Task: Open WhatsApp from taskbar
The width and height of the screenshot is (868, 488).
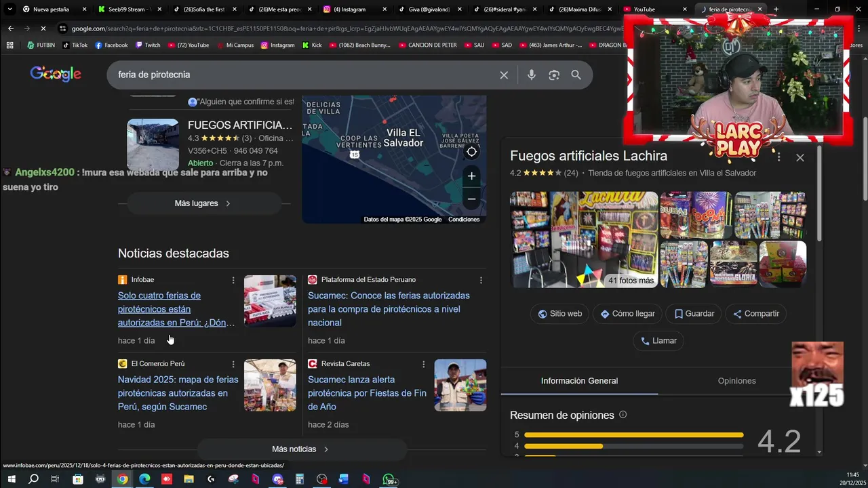Action: [x=389, y=479]
